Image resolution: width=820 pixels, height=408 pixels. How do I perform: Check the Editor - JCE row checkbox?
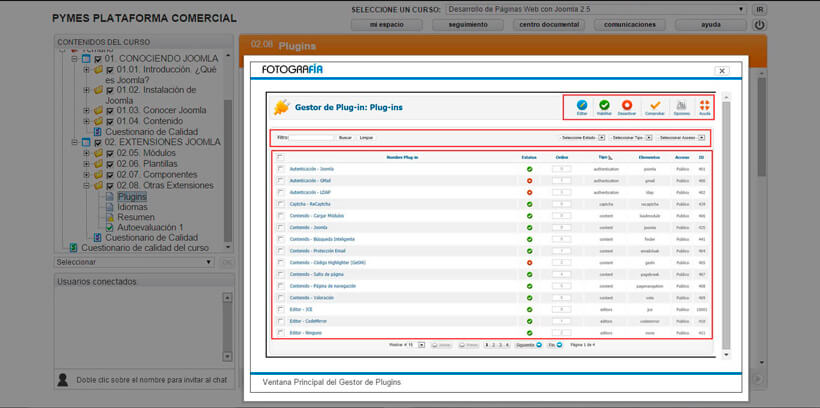(281, 309)
